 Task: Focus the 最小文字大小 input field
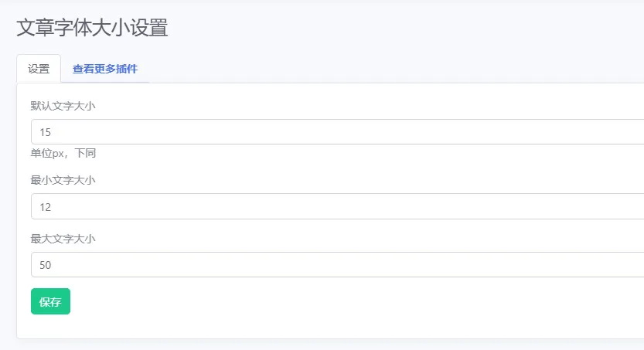338,206
